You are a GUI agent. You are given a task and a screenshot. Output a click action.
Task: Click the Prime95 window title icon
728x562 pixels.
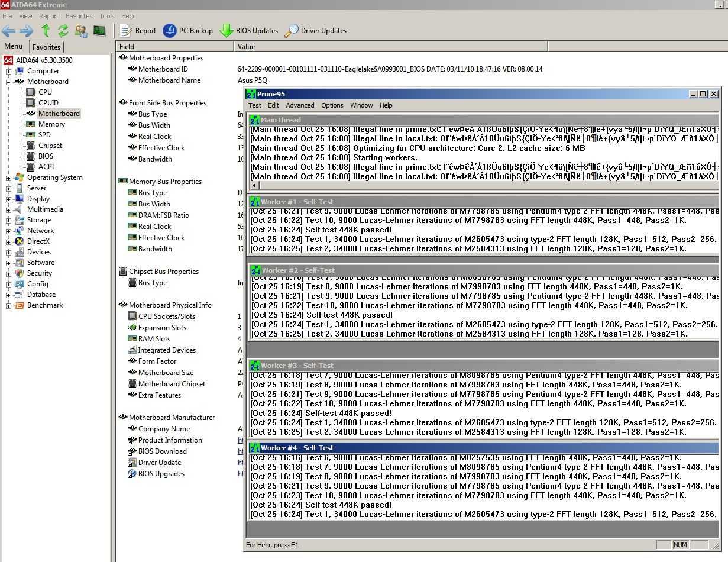click(251, 94)
